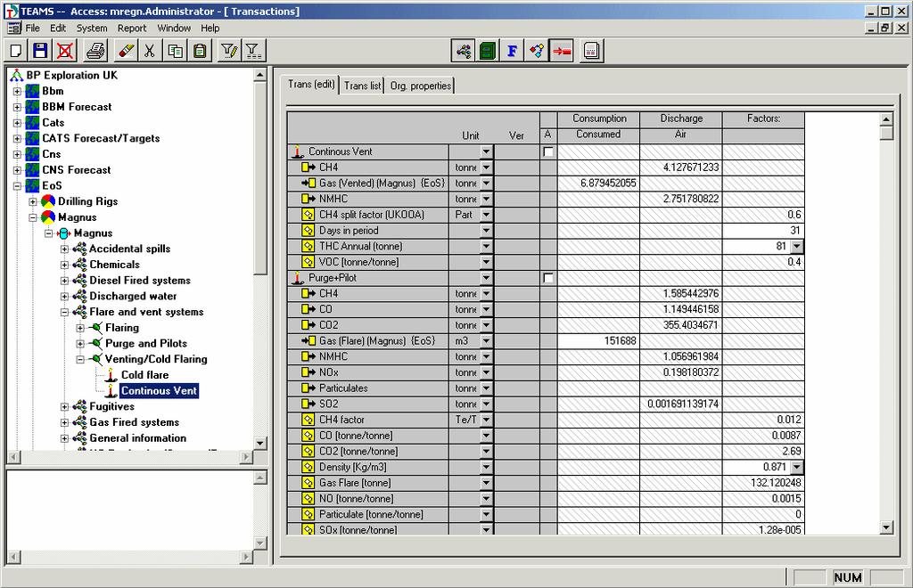Click the BP Exploration UK root icon
This screenshot has width=913, height=588.
tap(16, 75)
